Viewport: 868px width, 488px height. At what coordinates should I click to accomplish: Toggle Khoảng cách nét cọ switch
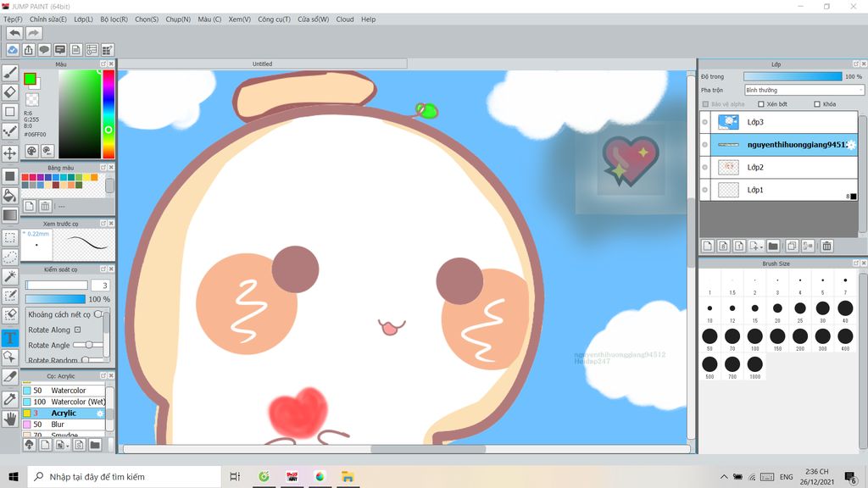(98, 314)
